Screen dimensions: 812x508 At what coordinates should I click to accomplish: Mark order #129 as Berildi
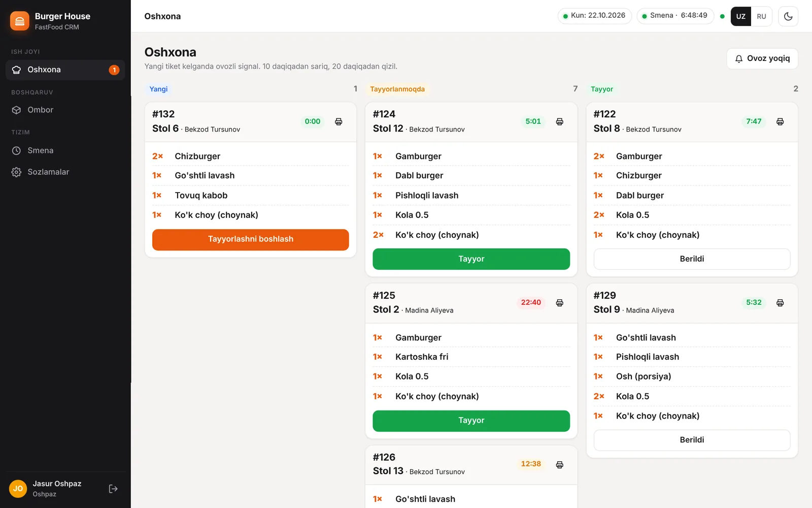[692, 440]
